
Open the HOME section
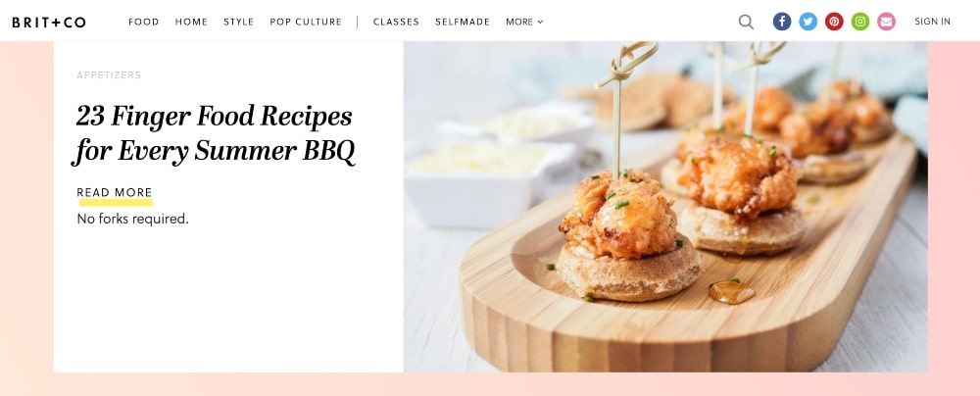(191, 22)
